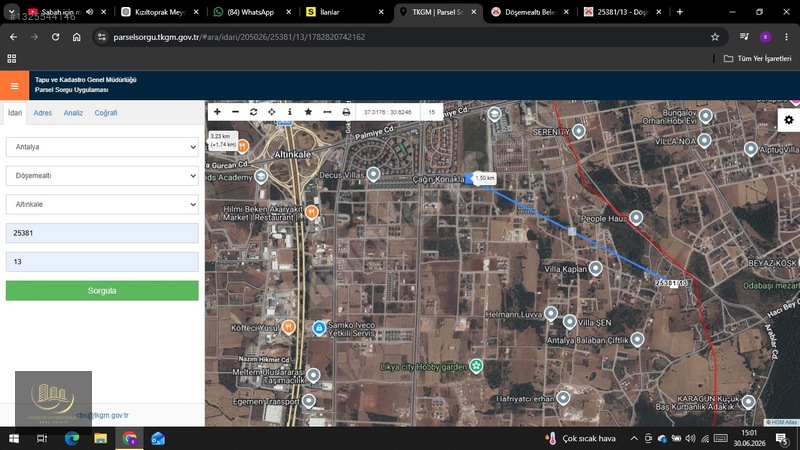Switch to the Adres tab
800x450 pixels.
click(42, 113)
